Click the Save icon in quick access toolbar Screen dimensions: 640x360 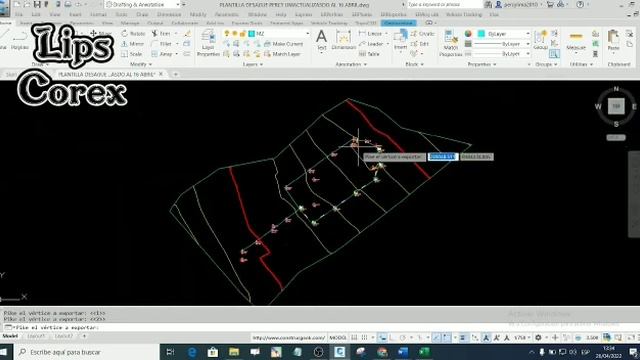click(37, 4)
